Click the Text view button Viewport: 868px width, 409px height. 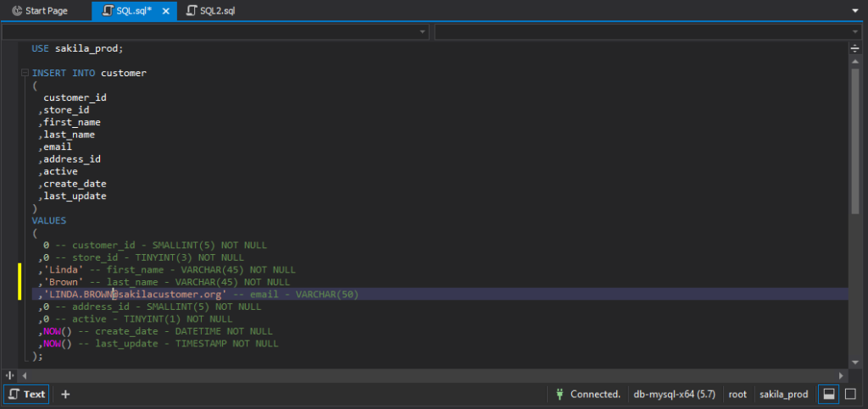tap(26, 394)
